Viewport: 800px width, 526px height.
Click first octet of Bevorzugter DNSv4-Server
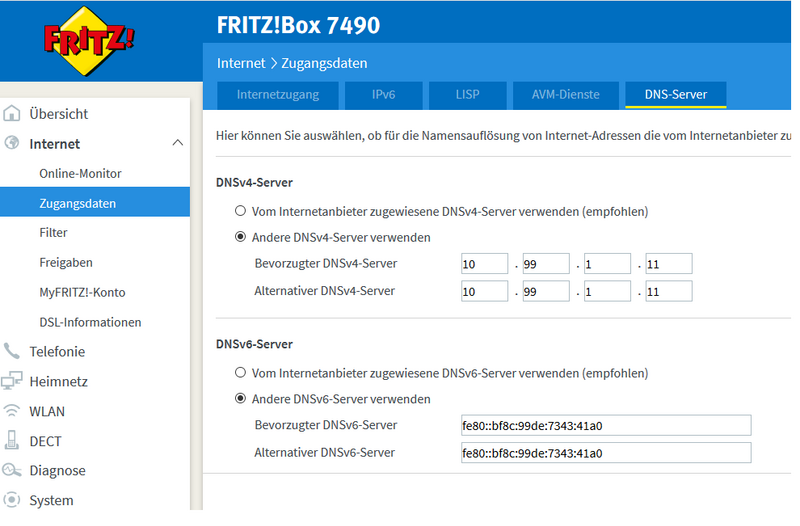[484, 264]
